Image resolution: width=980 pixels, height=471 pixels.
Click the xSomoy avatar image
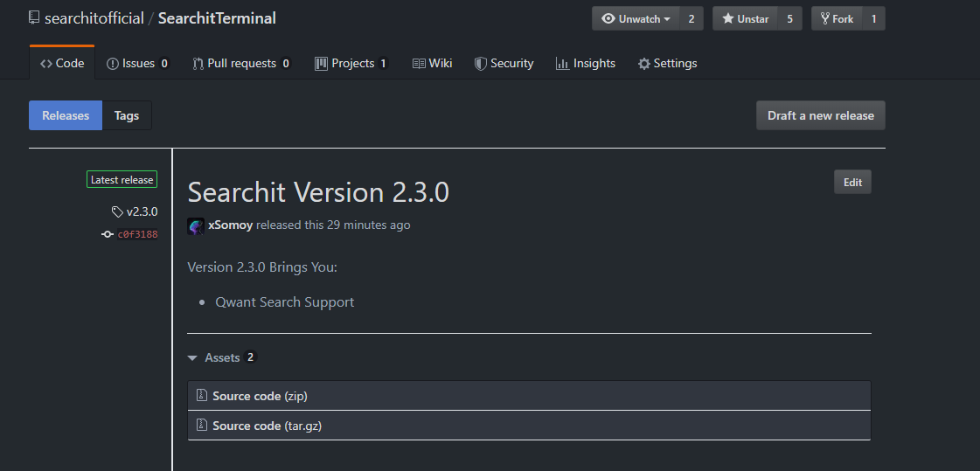(x=196, y=226)
